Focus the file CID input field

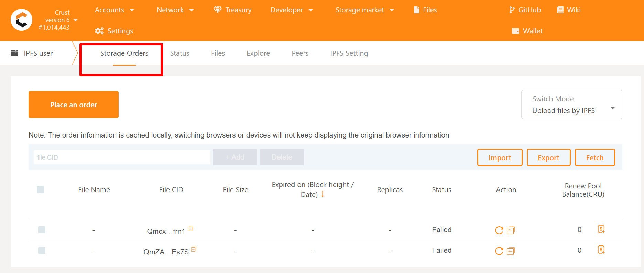click(122, 157)
